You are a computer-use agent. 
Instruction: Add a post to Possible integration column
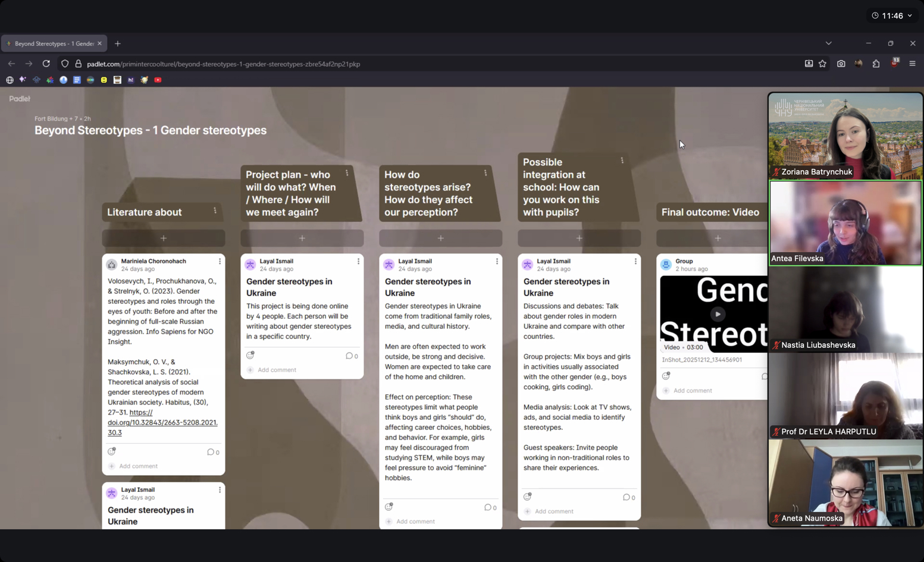[x=580, y=238]
